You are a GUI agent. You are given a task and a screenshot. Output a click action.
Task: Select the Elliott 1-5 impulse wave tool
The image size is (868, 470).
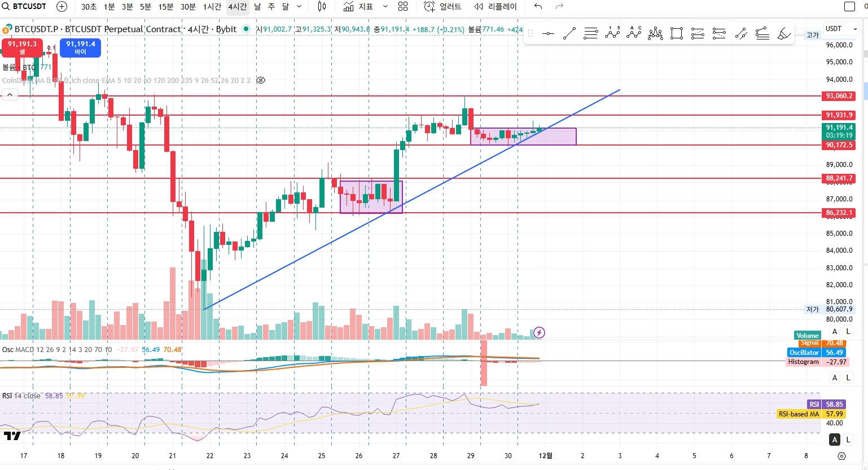[612, 34]
